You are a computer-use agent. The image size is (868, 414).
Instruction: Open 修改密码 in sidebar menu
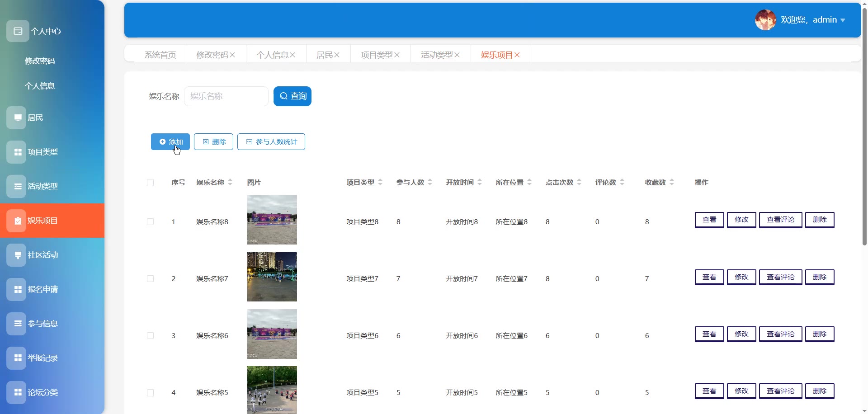[40, 61]
